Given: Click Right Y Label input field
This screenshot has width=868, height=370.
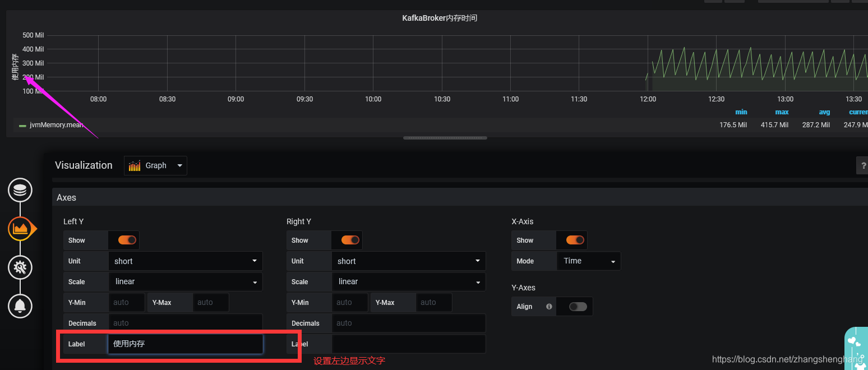Looking at the screenshot, I should (x=408, y=344).
